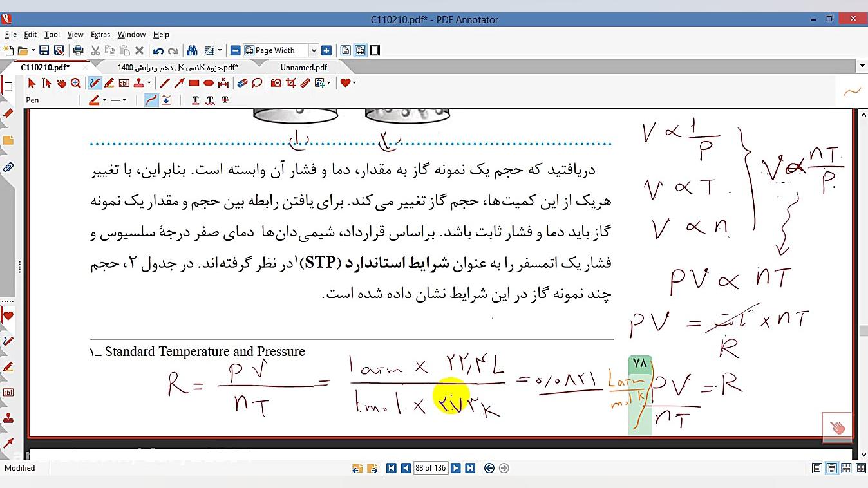Toggle full screen view mode
This screenshot has height=488, width=868.
click(375, 50)
